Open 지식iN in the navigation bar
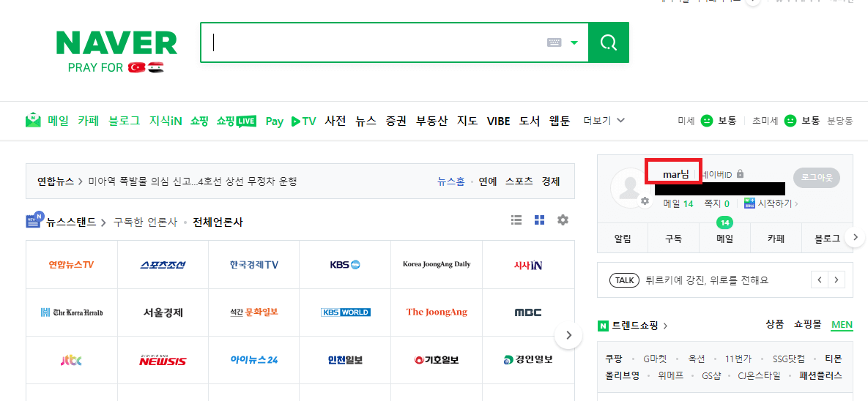The height and width of the screenshot is (401, 868). 166,121
